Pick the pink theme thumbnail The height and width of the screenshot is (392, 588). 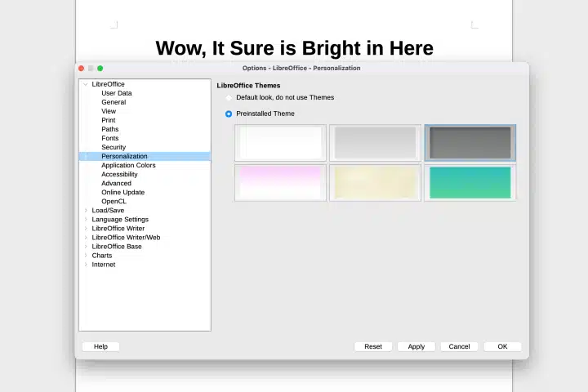point(280,182)
